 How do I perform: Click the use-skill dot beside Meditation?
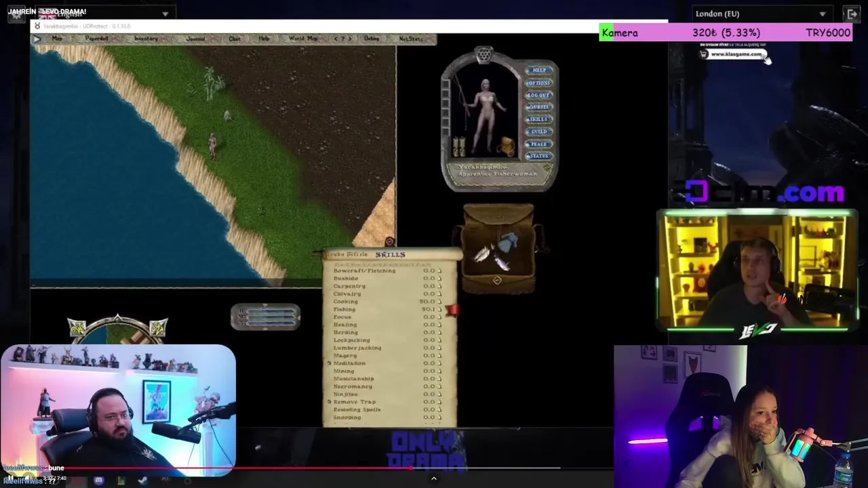coord(330,363)
